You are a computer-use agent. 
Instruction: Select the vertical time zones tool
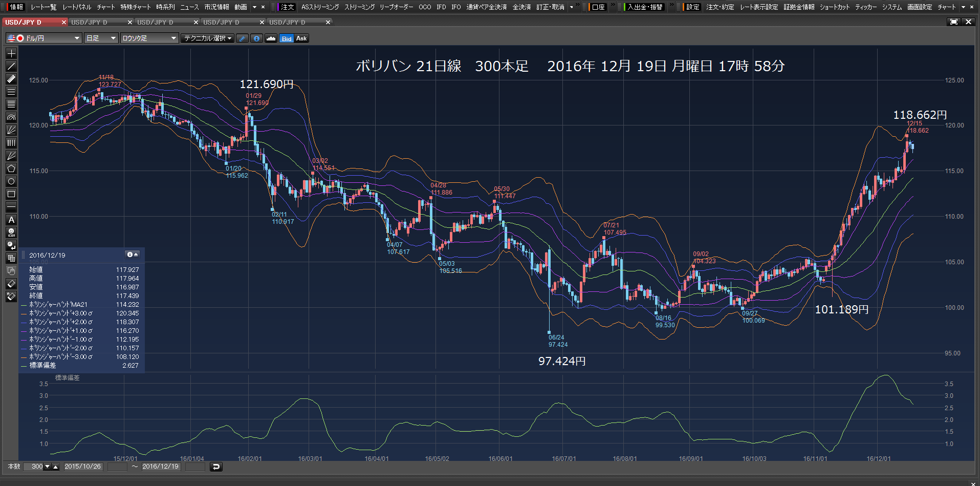pos(11,143)
